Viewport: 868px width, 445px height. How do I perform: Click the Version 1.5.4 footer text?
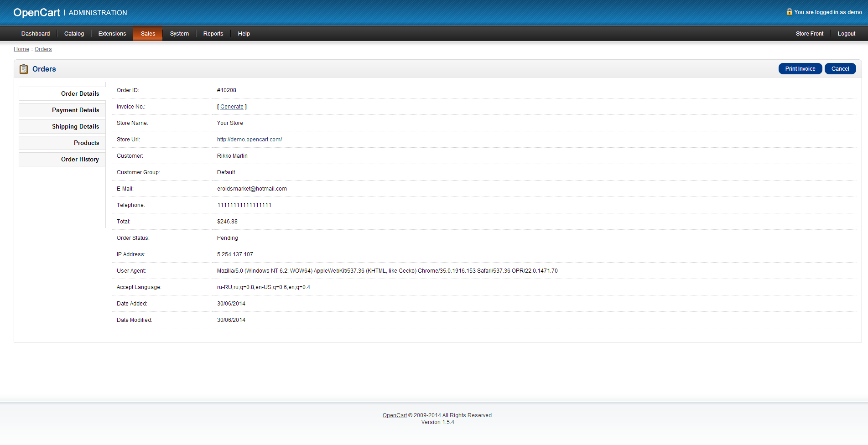(438, 422)
